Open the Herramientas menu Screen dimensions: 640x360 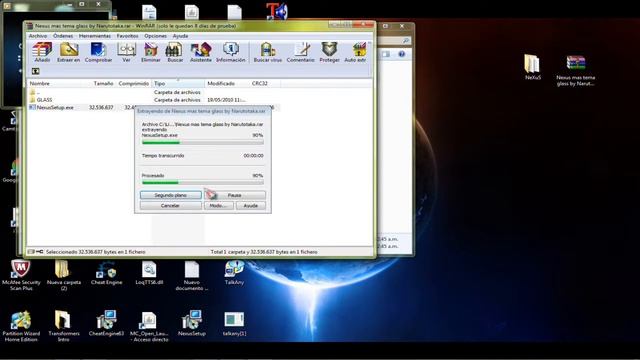(95, 36)
